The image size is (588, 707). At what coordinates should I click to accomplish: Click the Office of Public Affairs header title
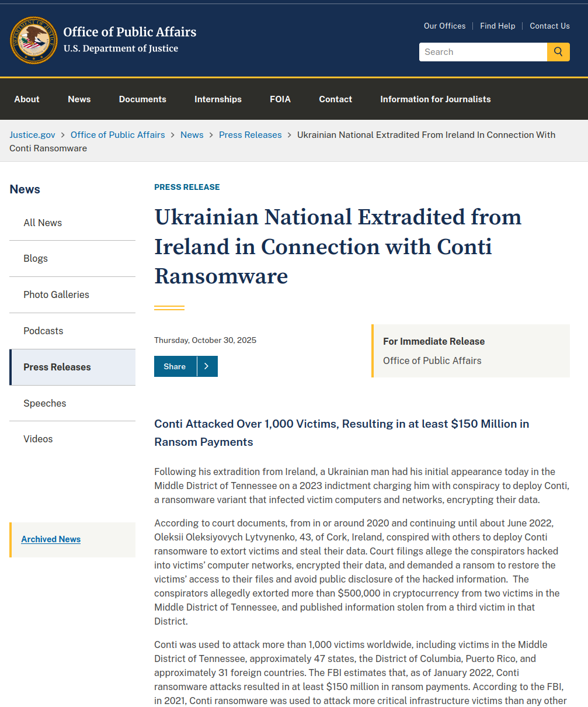click(130, 32)
